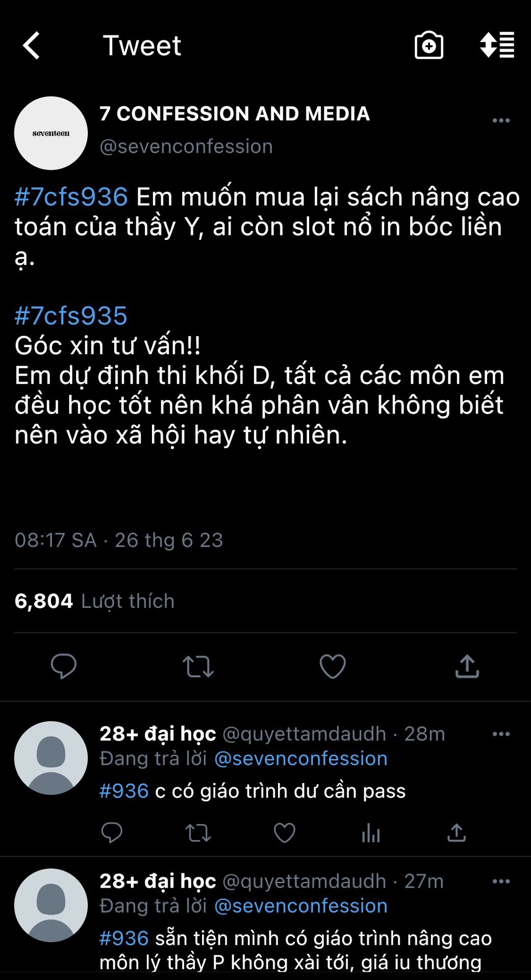Share the 28m reply
Image resolution: width=531 pixels, height=980 pixels.
(x=457, y=833)
